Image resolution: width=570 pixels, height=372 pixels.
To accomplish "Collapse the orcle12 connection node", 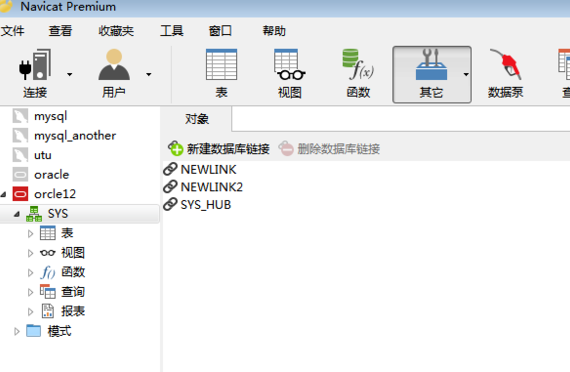I will [x=4, y=195].
